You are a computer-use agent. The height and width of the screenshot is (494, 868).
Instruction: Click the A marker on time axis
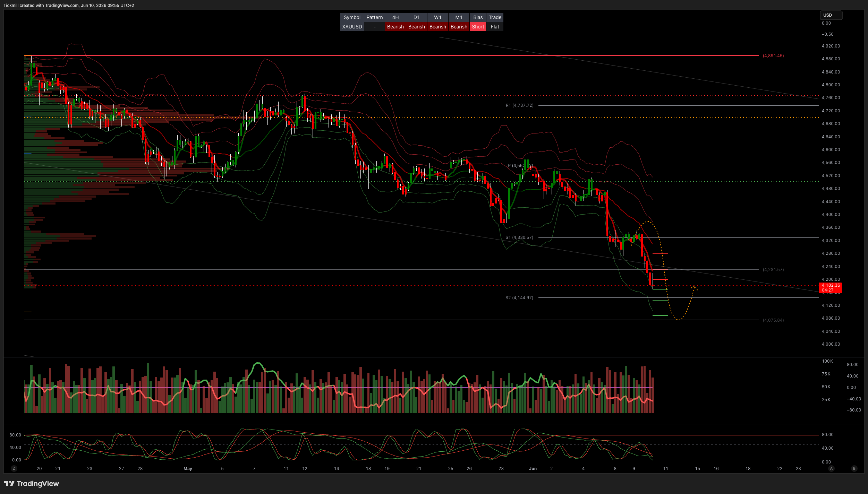point(831,468)
